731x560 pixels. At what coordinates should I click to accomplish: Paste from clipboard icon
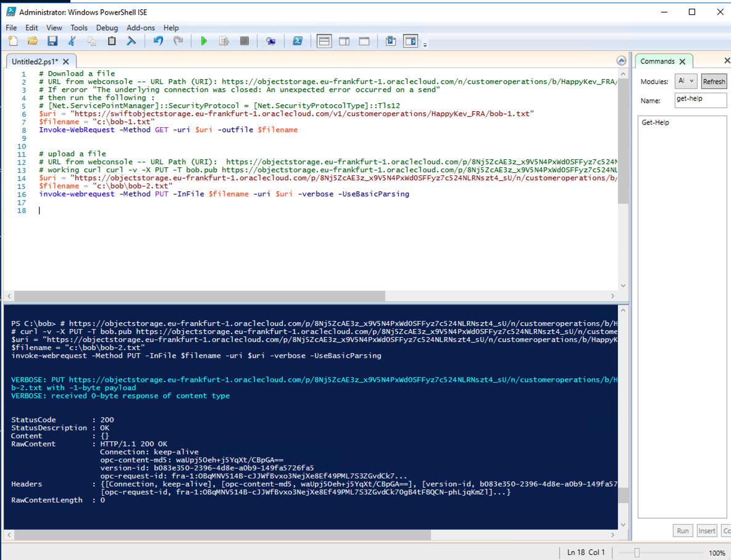pos(111,41)
